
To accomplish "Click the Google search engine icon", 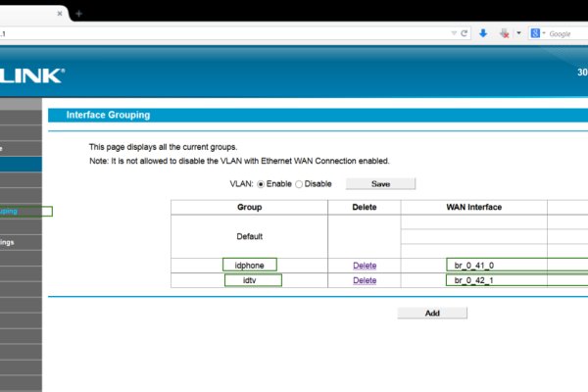I will 536,33.
